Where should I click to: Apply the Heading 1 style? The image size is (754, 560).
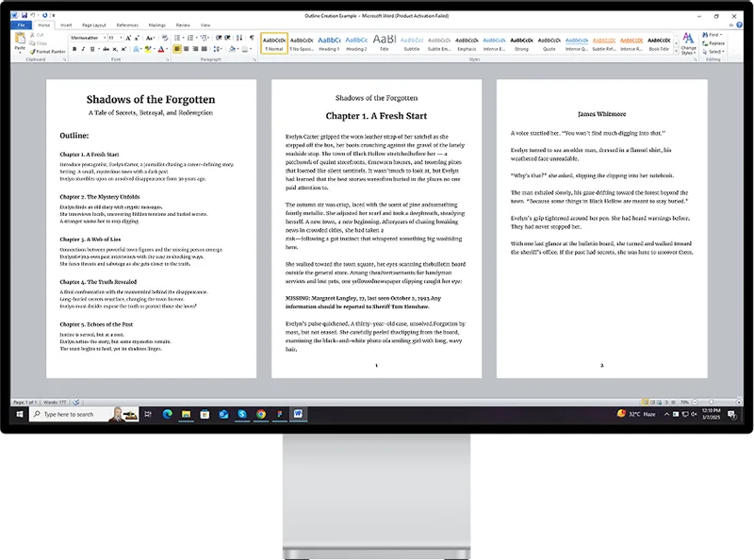pyautogui.click(x=329, y=42)
